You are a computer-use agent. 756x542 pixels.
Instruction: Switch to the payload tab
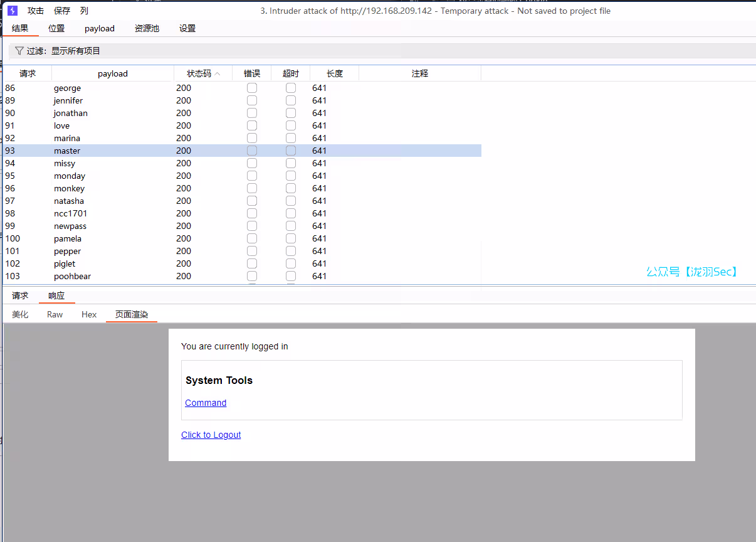click(100, 28)
